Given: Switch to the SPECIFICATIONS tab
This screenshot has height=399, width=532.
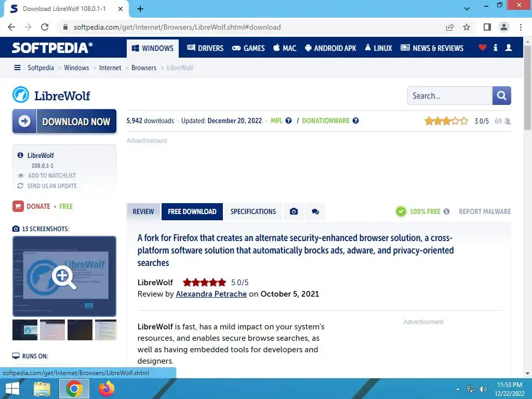Looking at the screenshot, I should pos(253,212).
